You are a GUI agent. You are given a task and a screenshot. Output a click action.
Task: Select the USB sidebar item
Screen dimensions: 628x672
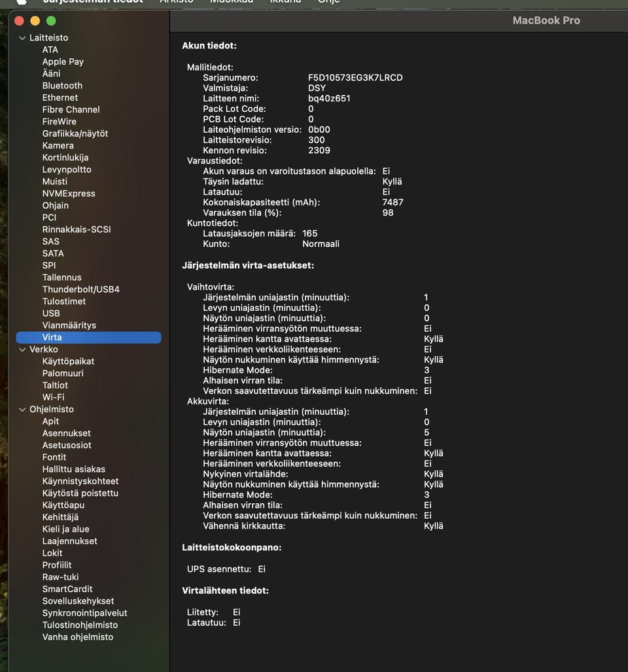click(51, 313)
